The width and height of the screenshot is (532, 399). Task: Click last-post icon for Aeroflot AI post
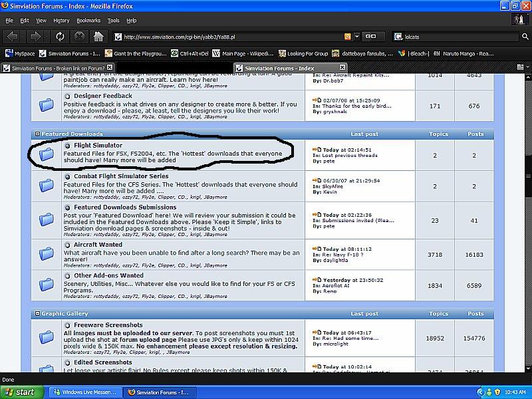pos(317,279)
